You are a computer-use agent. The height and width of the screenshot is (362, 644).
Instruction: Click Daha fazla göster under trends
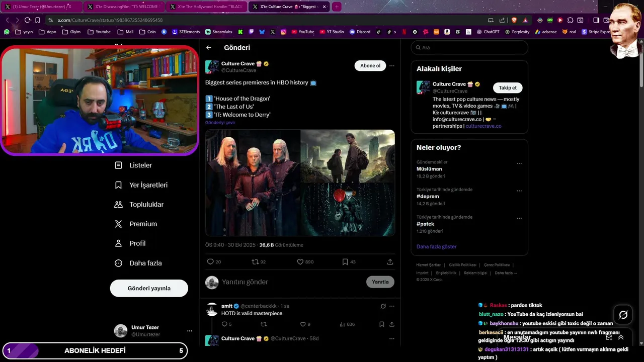tap(437, 247)
